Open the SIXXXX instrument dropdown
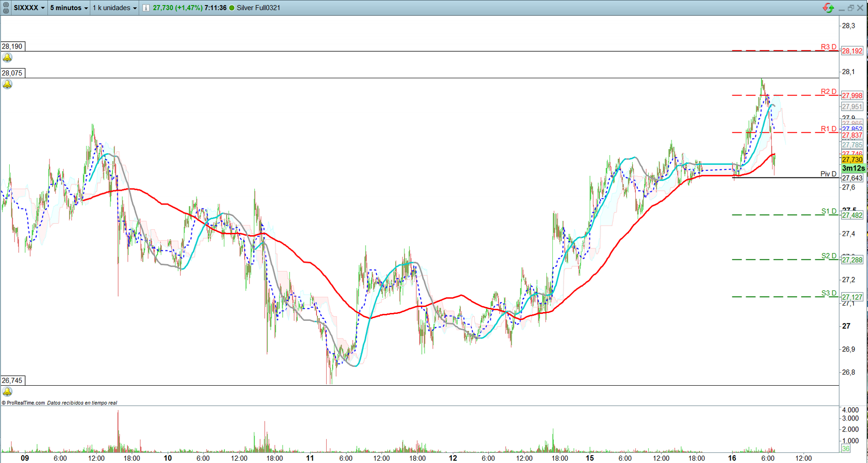The image size is (868, 463). 29,8
